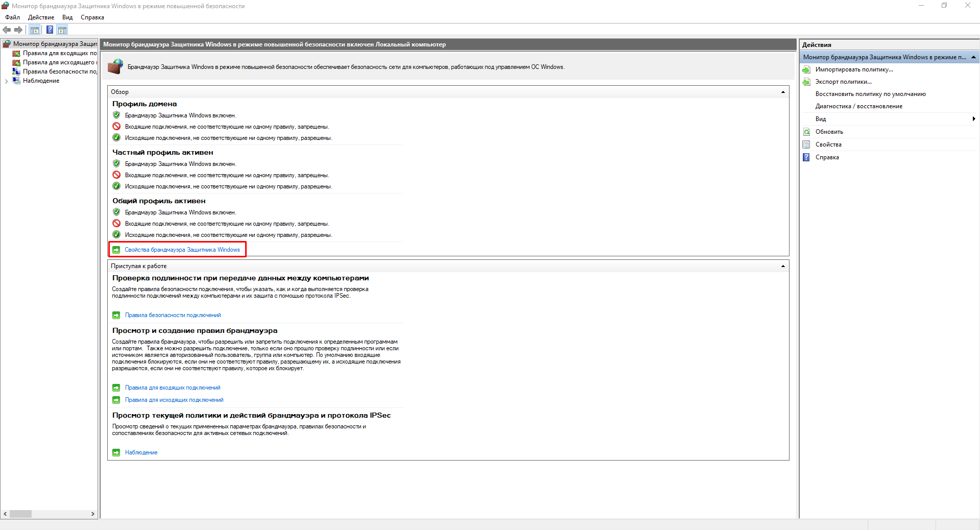Screen dimensions: 980x530
Task: Restore down the window
Action: 944,6
